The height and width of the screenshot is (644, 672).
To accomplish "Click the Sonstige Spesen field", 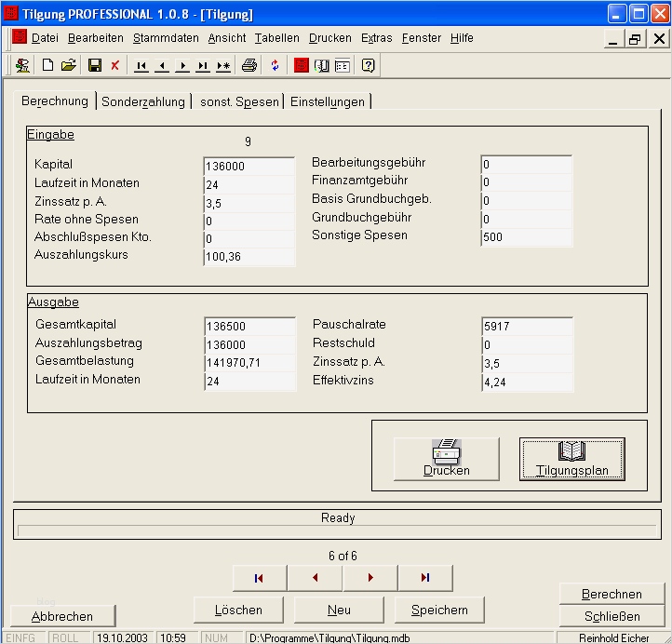I will tap(526, 237).
